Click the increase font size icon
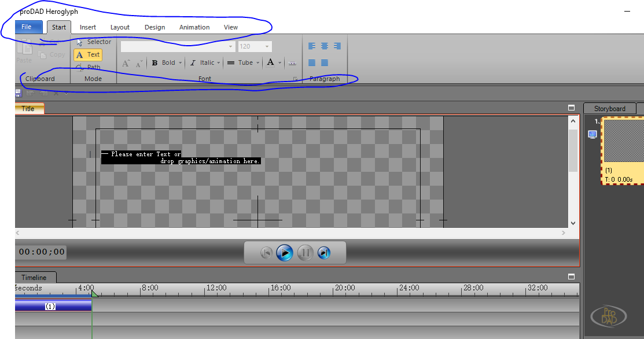This screenshot has width=644, height=339. [x=126, y=63]
